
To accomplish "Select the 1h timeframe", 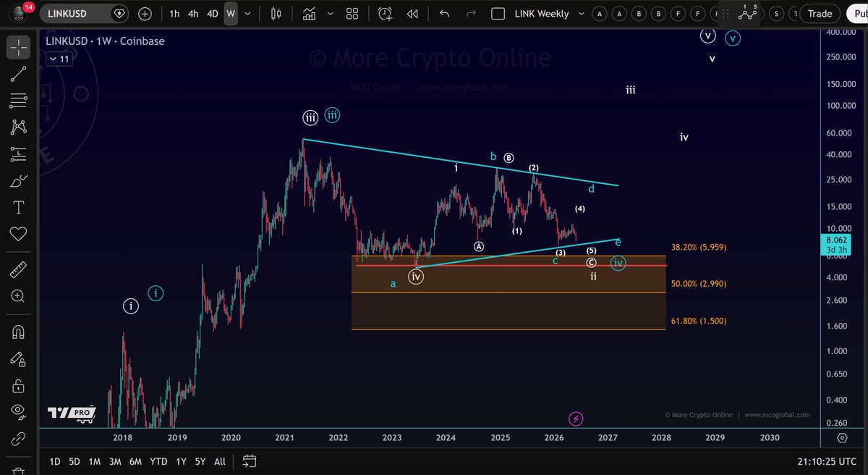I will tap(174, 14).
